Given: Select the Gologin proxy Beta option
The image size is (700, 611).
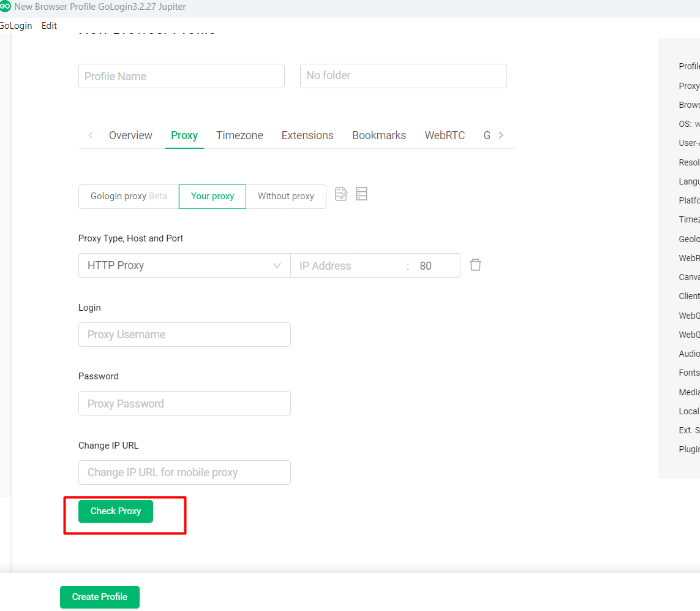Looking at the screenshot, I should [x=129, y=197].
